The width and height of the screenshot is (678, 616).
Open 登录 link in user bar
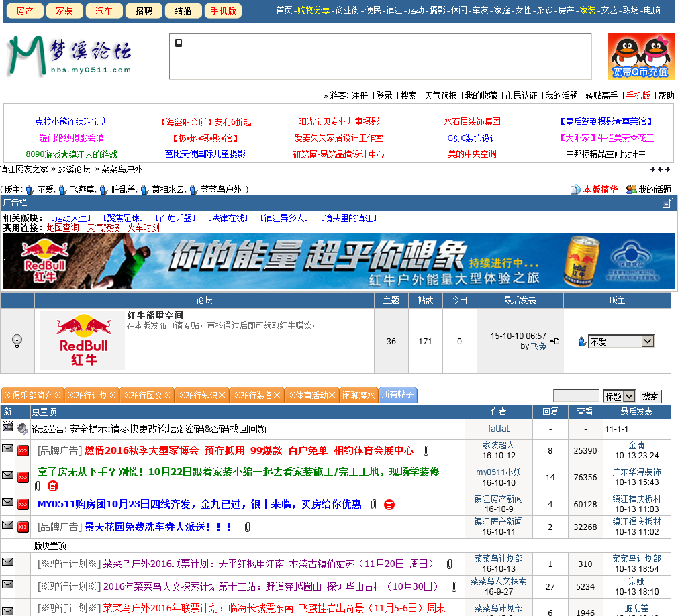(384, 95)
